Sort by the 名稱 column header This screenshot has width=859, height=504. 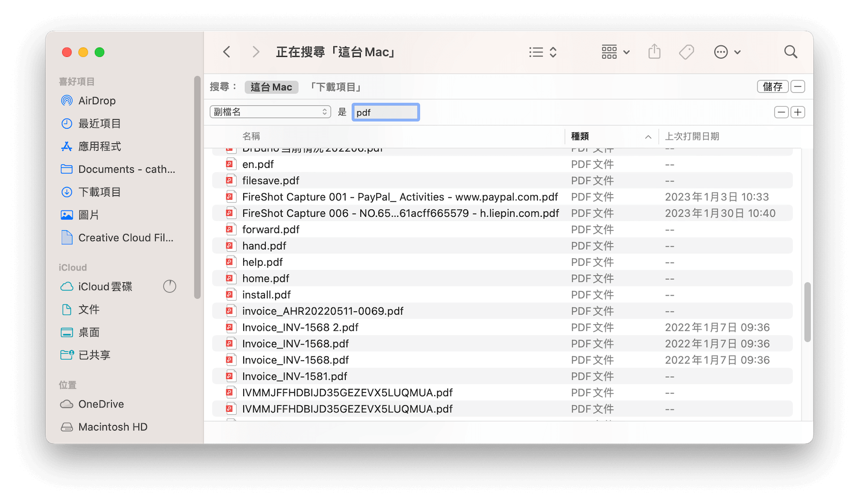251,136
